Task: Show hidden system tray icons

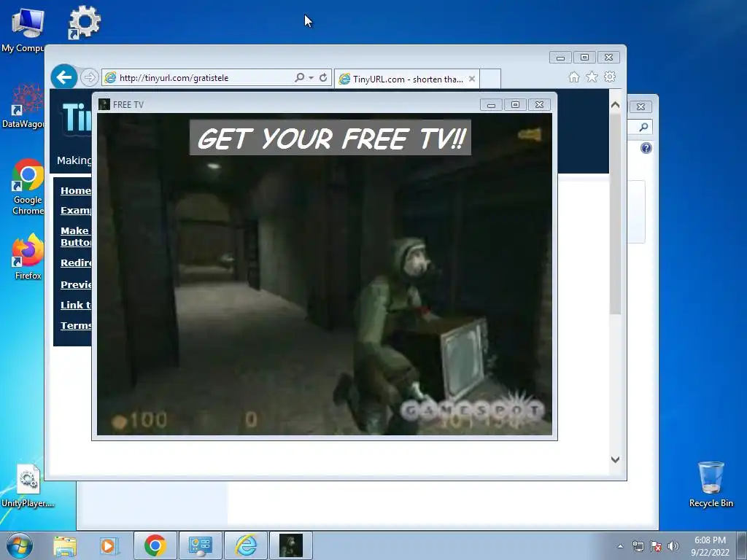Action: 620,546
